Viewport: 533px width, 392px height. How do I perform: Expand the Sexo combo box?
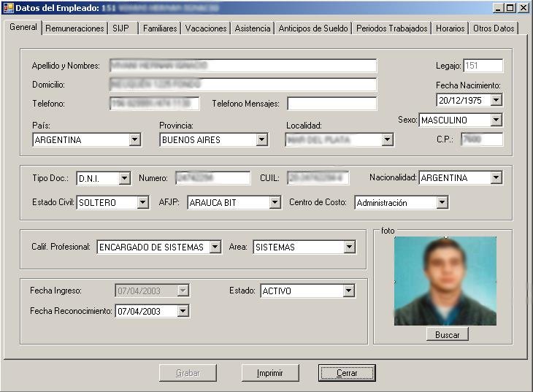496,120
